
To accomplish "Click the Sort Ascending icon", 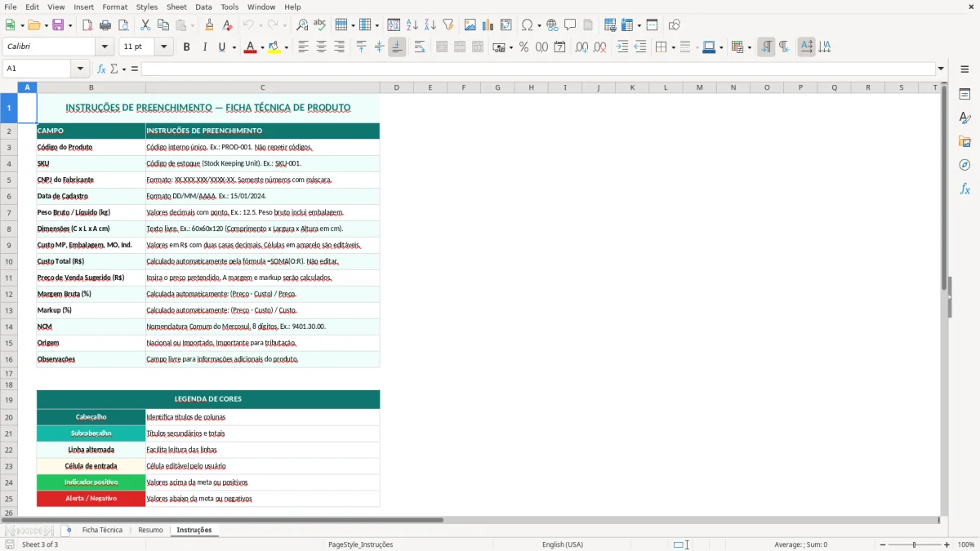I will pyautogui.click(x=412, y=25).
